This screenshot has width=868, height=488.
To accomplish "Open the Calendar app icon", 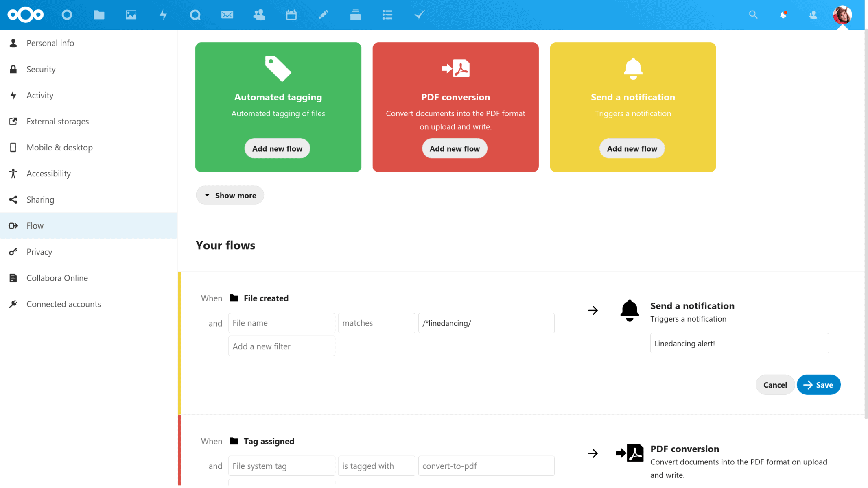I will 291,15.
